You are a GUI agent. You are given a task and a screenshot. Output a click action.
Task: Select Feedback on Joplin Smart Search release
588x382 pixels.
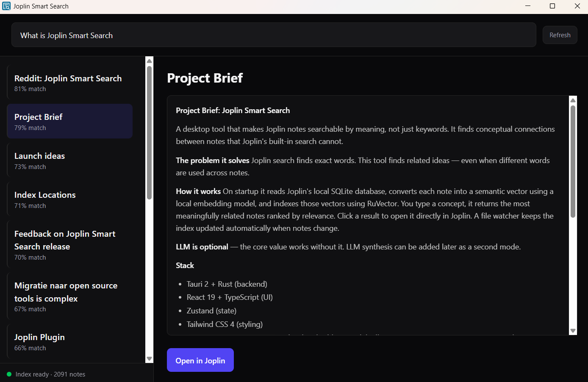click(70, 244)
